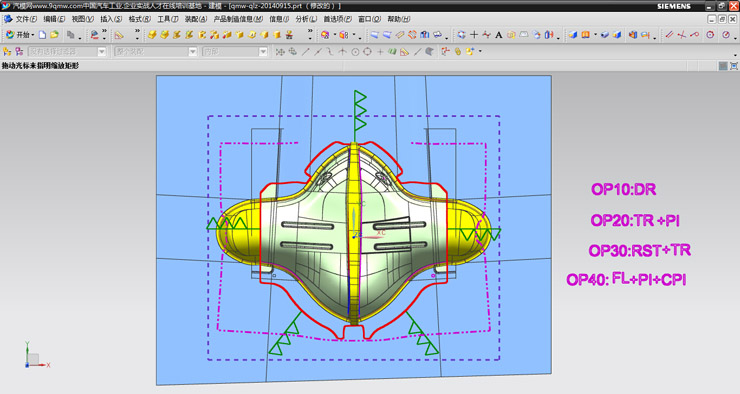740x394 pixels.
Task: Open the 分析(L) Analysis menu
Action: tap(306, 19)
